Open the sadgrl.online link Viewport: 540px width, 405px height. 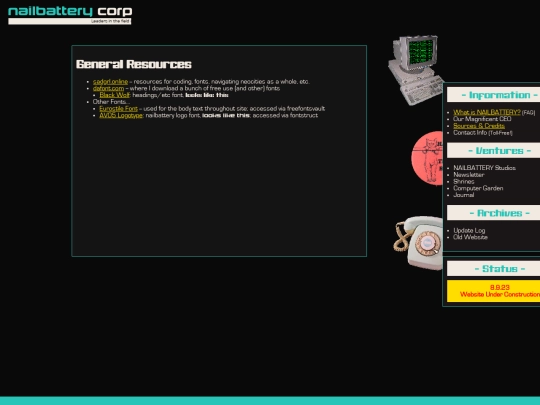pyautogui.click(x=110, y=82)
